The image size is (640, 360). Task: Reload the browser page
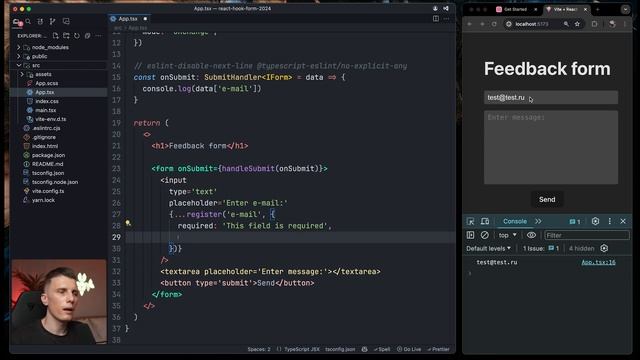[494, 24]
